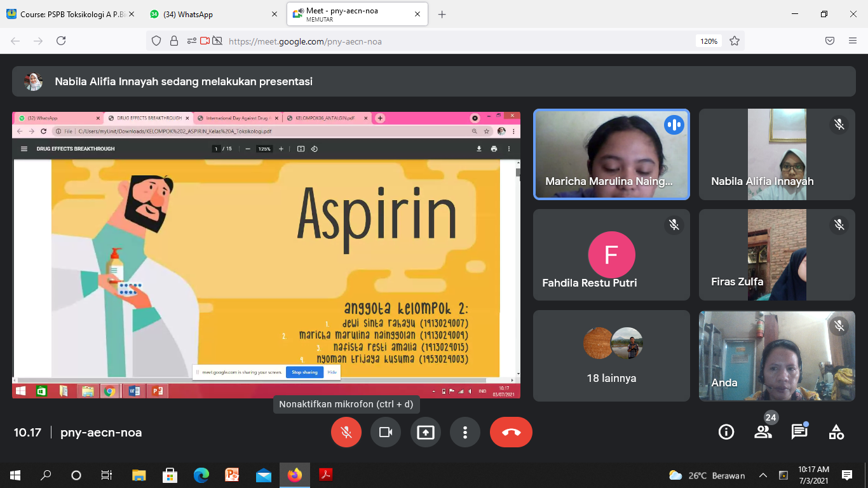Screen dimensions: 868x488
Task: Open the activities shapes icon
Action: click(836, 432)
